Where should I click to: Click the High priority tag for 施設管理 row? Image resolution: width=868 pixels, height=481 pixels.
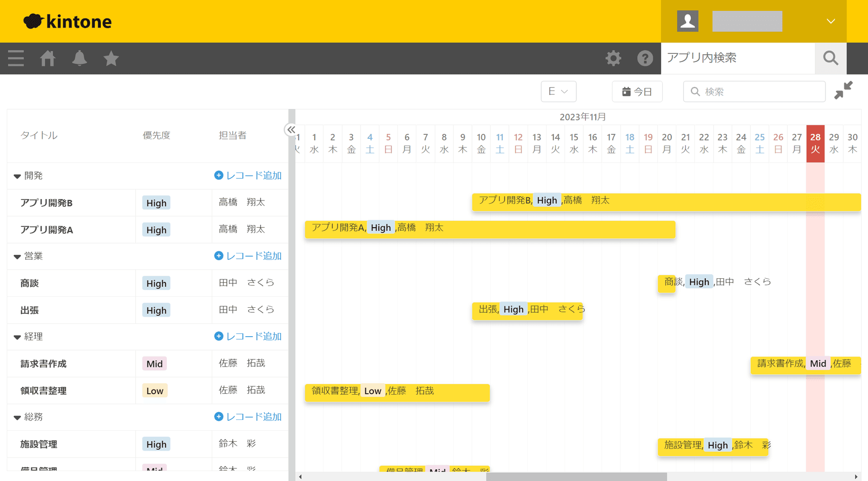(x=156, y=444)
